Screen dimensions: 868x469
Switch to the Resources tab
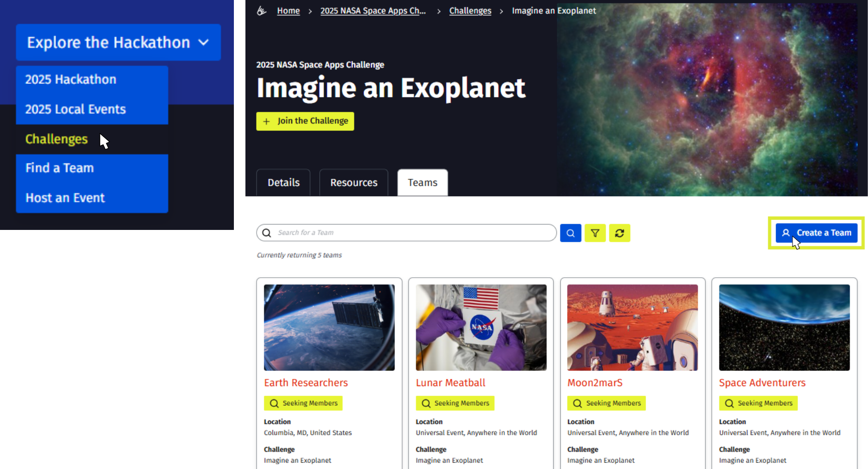353,183
